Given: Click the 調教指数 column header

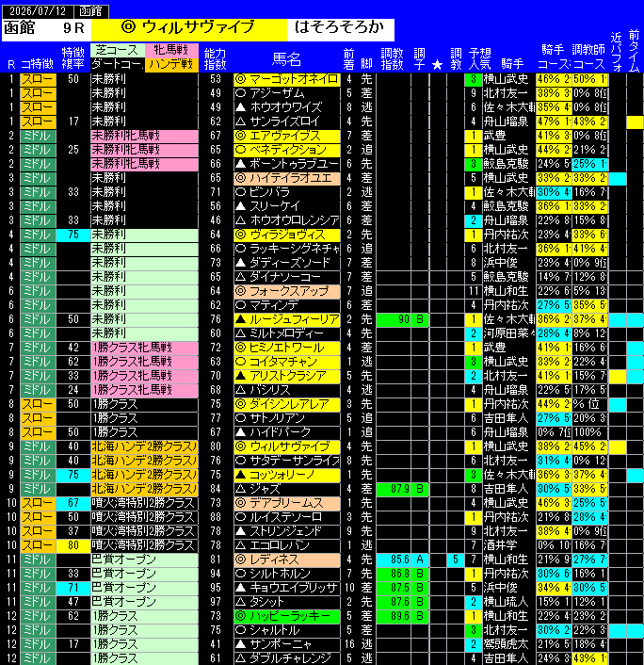Looking at the screenshot, I should (x=393, y=58).
